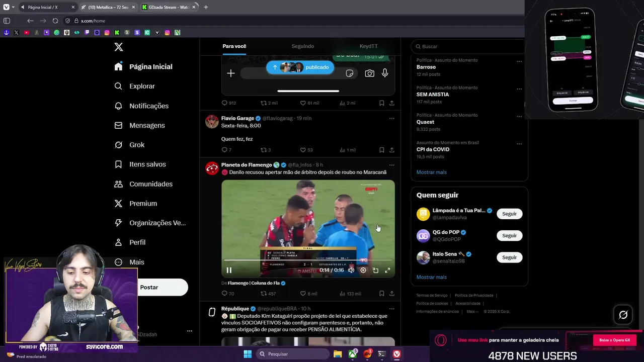The width and height of the screenshot is (644, 362).
Task: Open options for SEM ANISTIA trending topic
Action: click(519, 89)
